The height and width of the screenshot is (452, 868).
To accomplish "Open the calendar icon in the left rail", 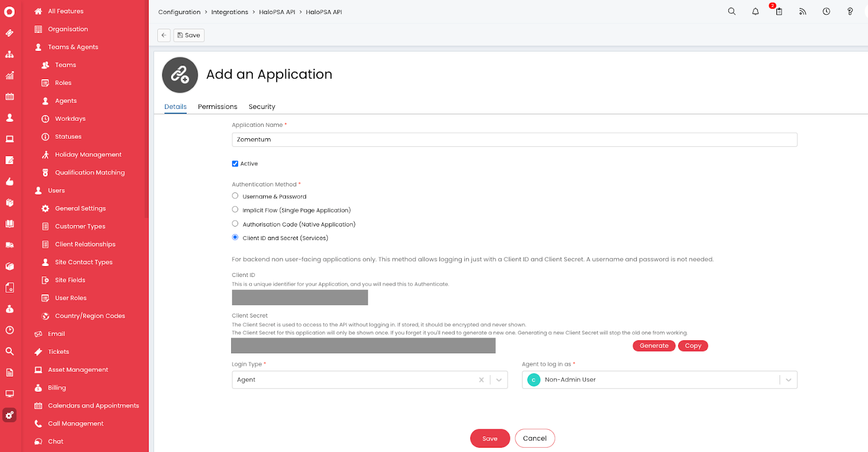I will point(9,96).
